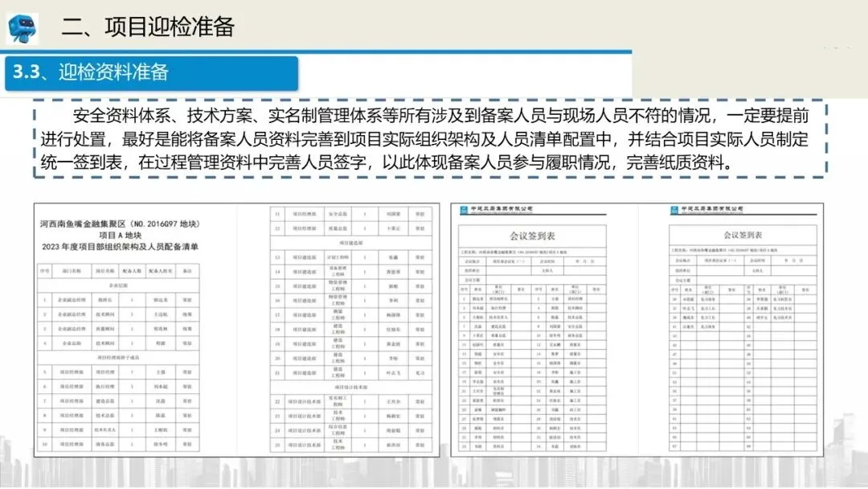The width and height of the screenshot is (868, 489).
Task: Click the "项目 A 地块" subtitle
Action: coord(120,236)
